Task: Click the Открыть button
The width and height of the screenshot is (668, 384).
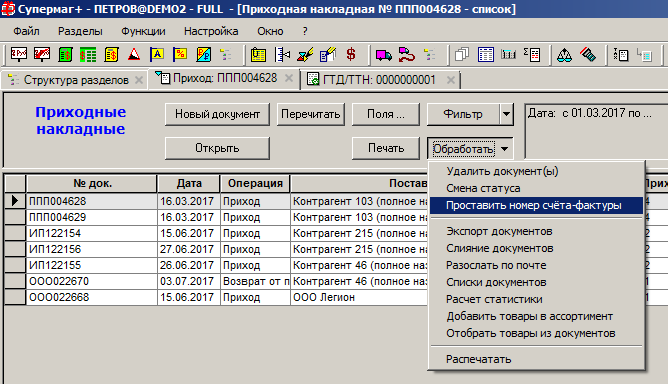Action: pyautogui.click(x=217, y=148)
